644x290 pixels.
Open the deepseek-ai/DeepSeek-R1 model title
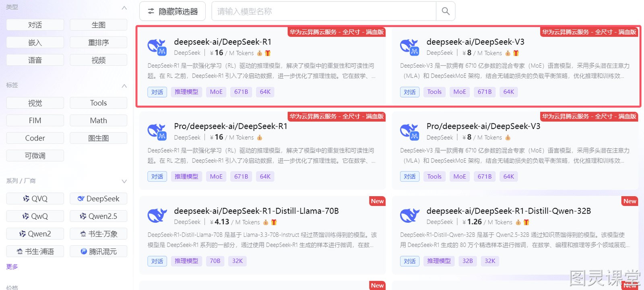(x=223, y=42)
